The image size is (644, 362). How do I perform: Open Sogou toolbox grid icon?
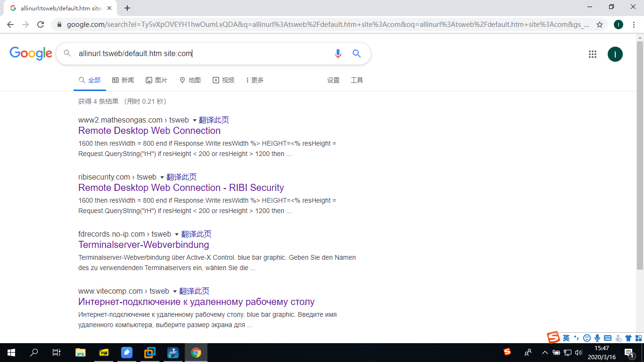click(x=639, y=338)
